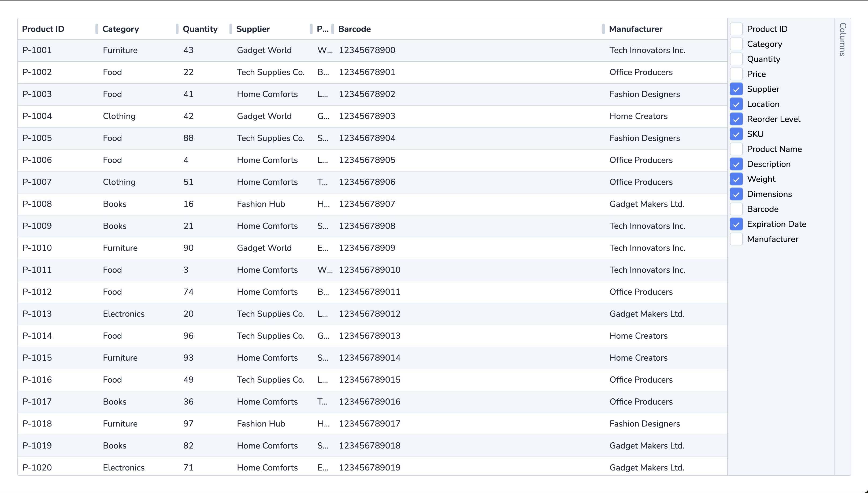Sort by the Quantity column header
The image size is (868, 493).
[x=200, y=29]
